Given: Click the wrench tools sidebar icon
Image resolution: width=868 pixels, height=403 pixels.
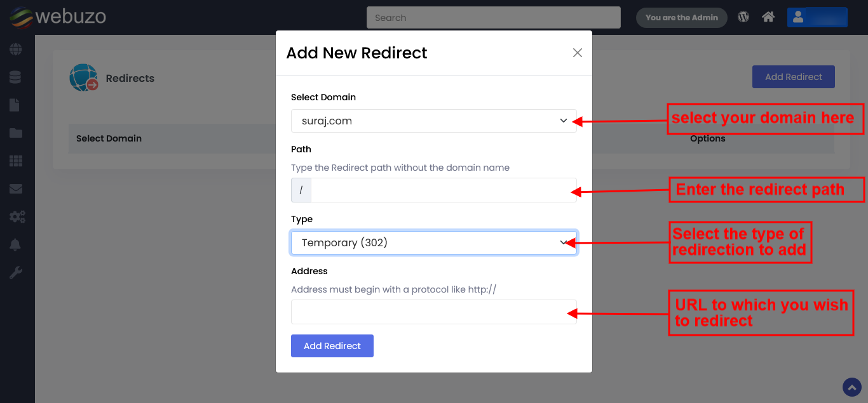Looking at the screenshot, I should click(x=15, y=273).
